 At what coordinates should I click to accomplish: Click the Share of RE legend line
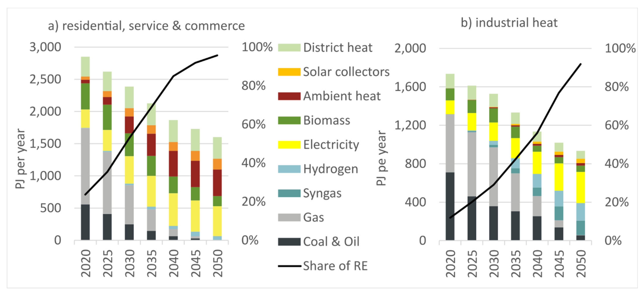[x=289, y=266]
